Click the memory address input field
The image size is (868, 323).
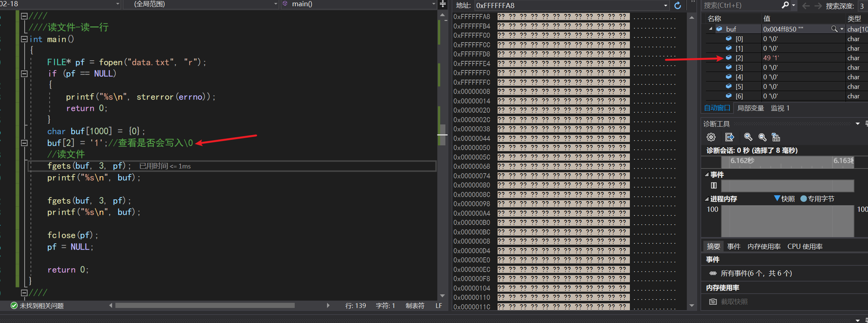pyautogui.click(x=568, y=6)
